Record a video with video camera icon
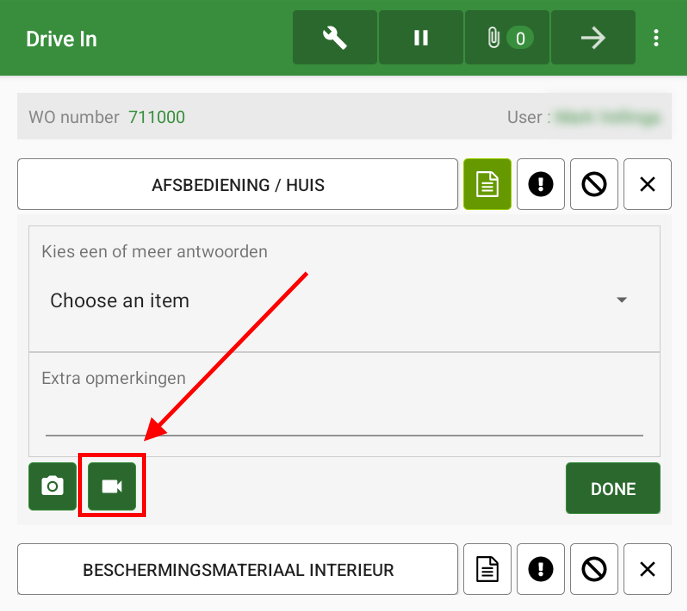The height and width of the screenshot is (611, 687). [x=112, y=486]
